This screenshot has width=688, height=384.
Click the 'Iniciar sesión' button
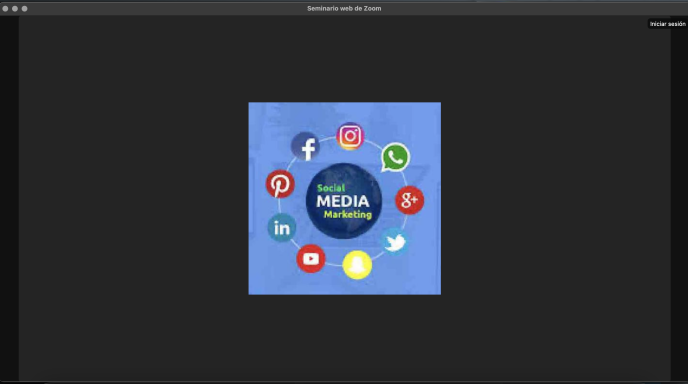pos(667,24)
